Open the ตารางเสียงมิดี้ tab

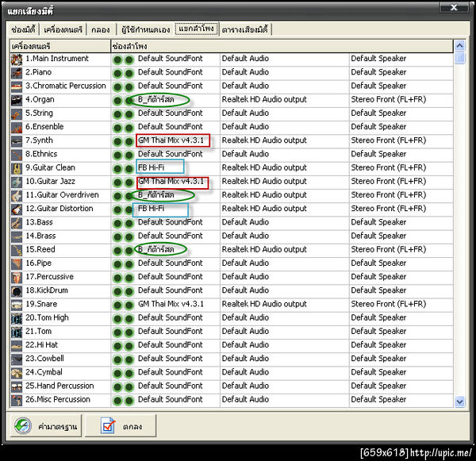(x=244, y=29)
